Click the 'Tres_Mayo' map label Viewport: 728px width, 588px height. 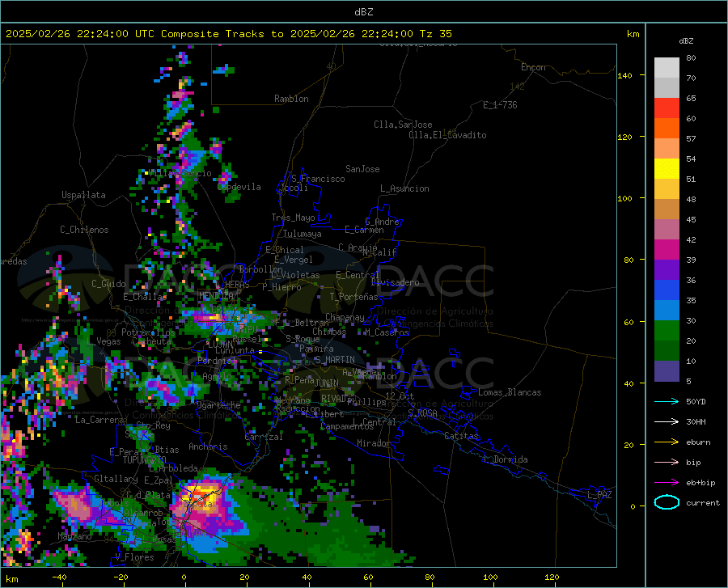point(293,218)
